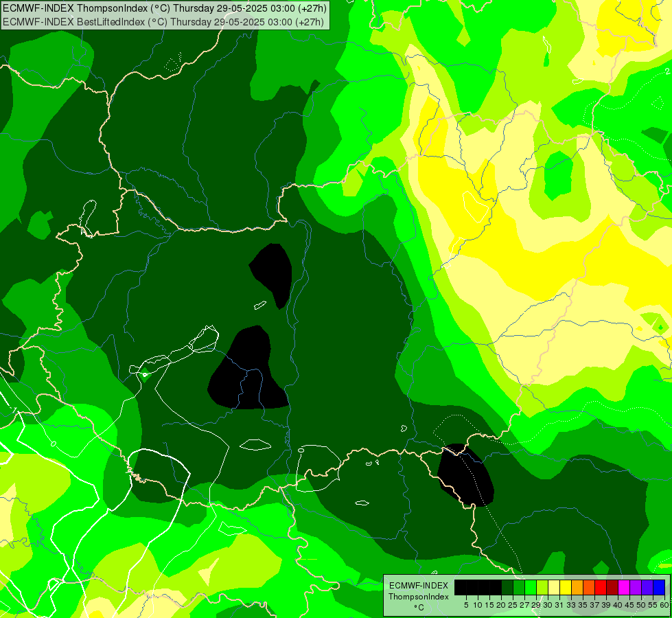672x618 pixels.
Task: Select the medium green 25–27 legend swatch
Action: pyautogui.click(x=518, y=587)
